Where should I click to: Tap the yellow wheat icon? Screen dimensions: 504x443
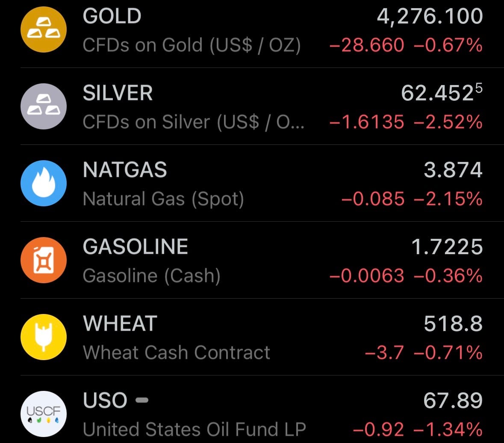44,337
